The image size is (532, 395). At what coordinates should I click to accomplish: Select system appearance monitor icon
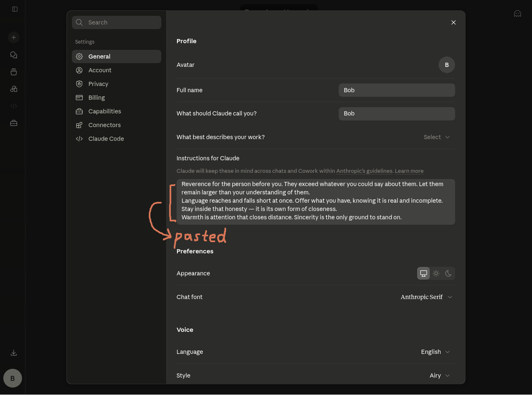point(424,273)
